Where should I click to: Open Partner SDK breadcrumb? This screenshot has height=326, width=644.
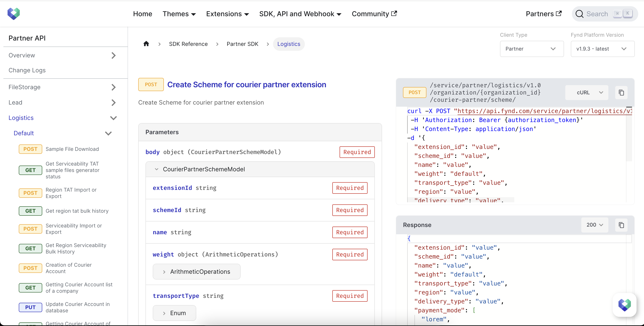tap(242, 44)
